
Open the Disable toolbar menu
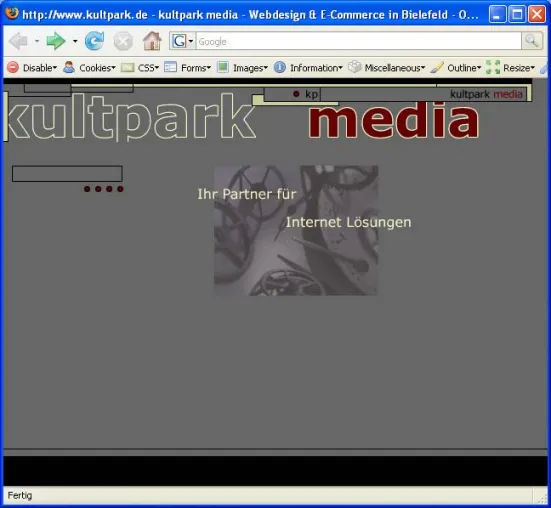point(32,67)
